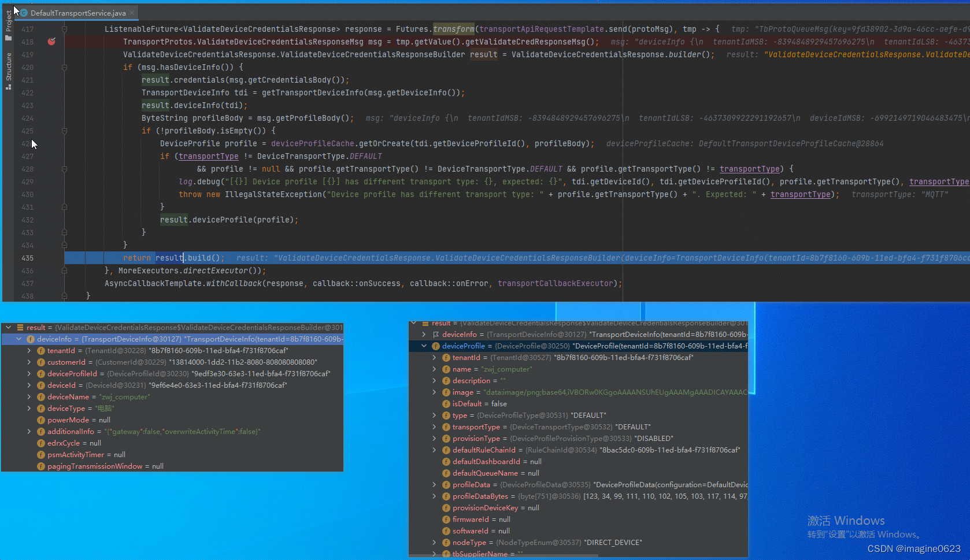Image resolution: width=970 pixels, height=560 pixels.
Task: Collapse the result root in deviceInfo panel
Action: tap(8, 327)
